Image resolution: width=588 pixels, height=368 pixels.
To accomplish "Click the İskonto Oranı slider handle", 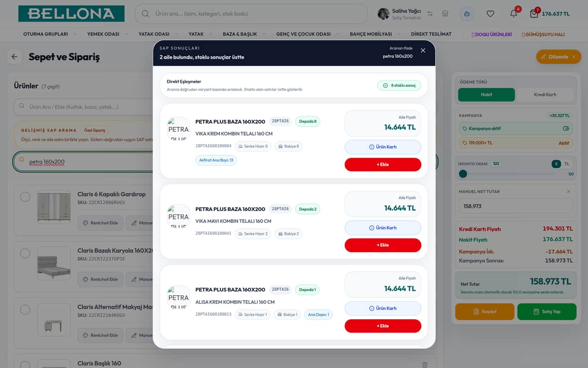I will click(x=463, y=174).
